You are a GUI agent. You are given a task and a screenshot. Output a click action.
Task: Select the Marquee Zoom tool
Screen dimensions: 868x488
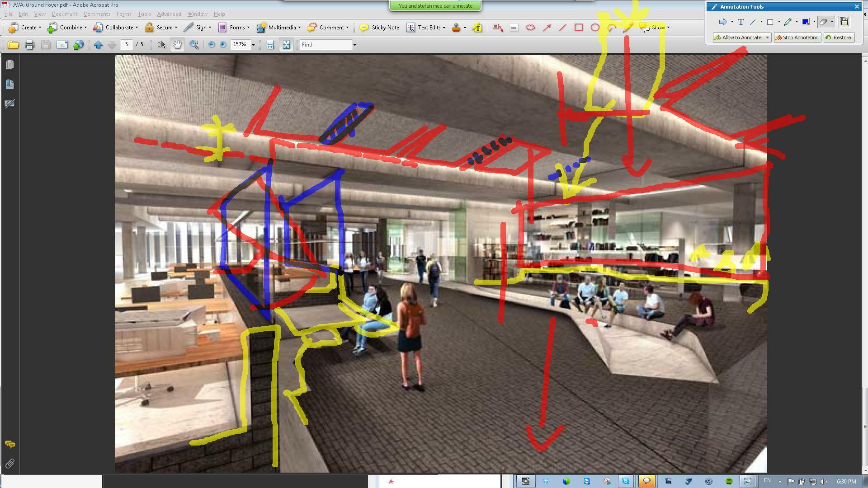tap(194, 45)
